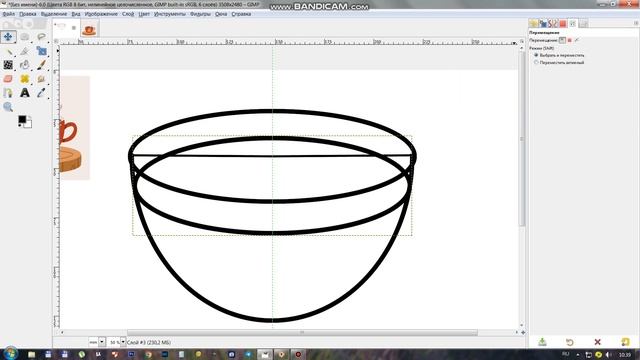Click the white background color swatch
640x360 pixels.
point(28,124)
